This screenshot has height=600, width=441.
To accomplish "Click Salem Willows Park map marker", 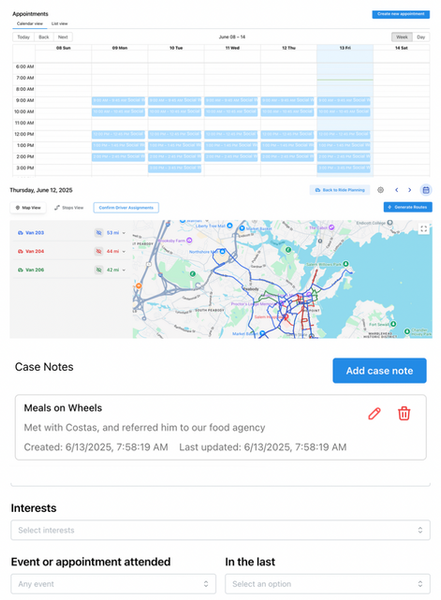I will pyautogui.click(x=346, y=264).
